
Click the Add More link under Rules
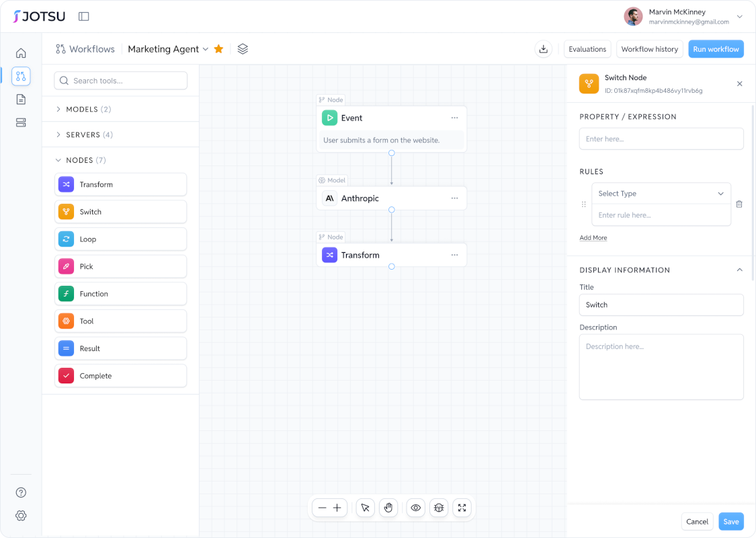click(593, 237)
